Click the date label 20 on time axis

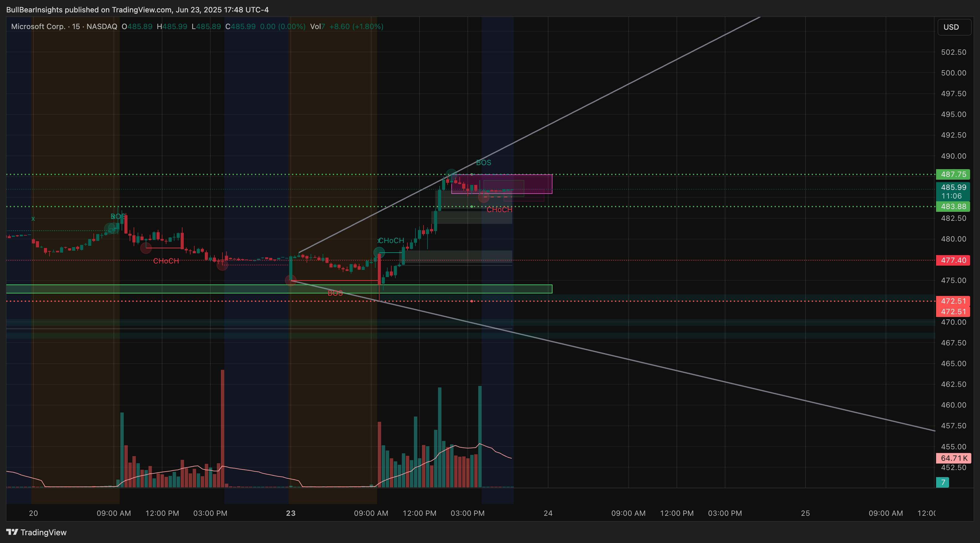pyautogui.click(x=33, y=513)
